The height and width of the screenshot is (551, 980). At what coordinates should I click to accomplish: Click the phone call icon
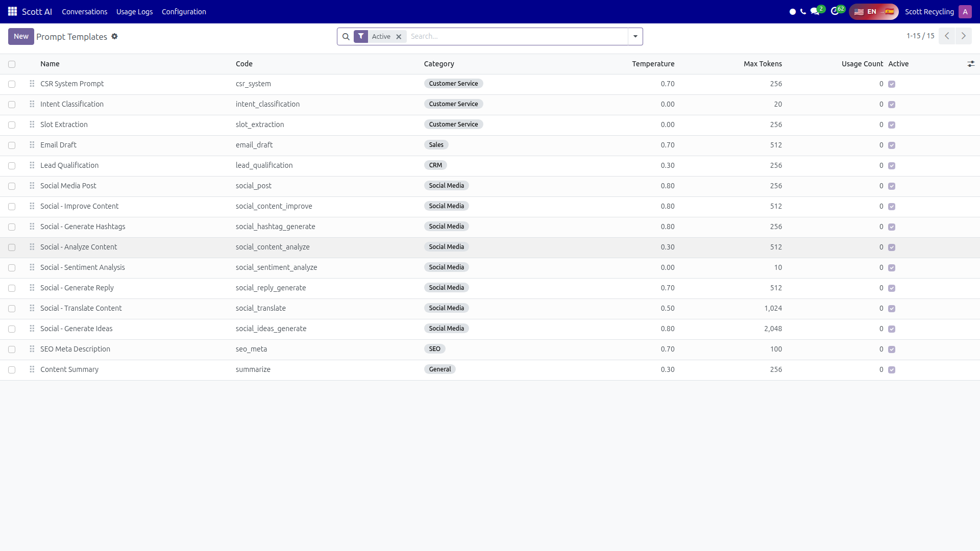pyautogui.click(x=803, y=12)
